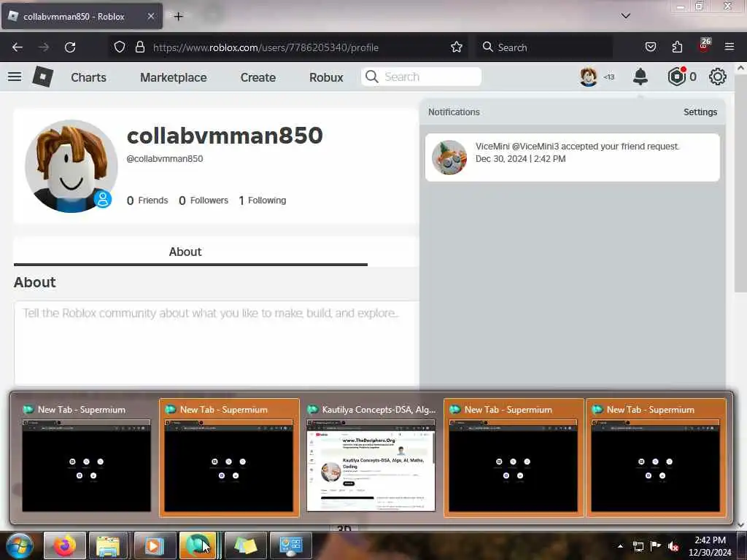Image resolution: width=747 pixels, height=560 pixels.
Task: Click the About description text area
Action: pos(216,343)
